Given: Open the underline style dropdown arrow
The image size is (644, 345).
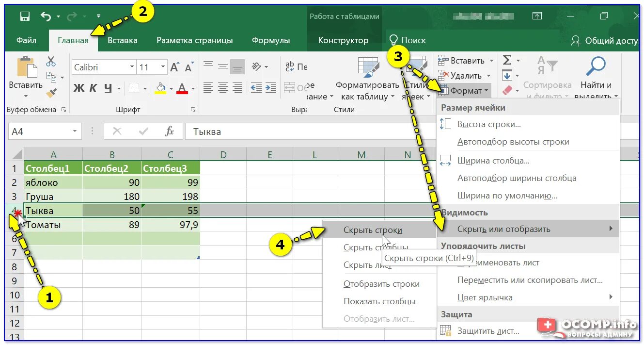Looking at the screenshot, I should 119,88.
